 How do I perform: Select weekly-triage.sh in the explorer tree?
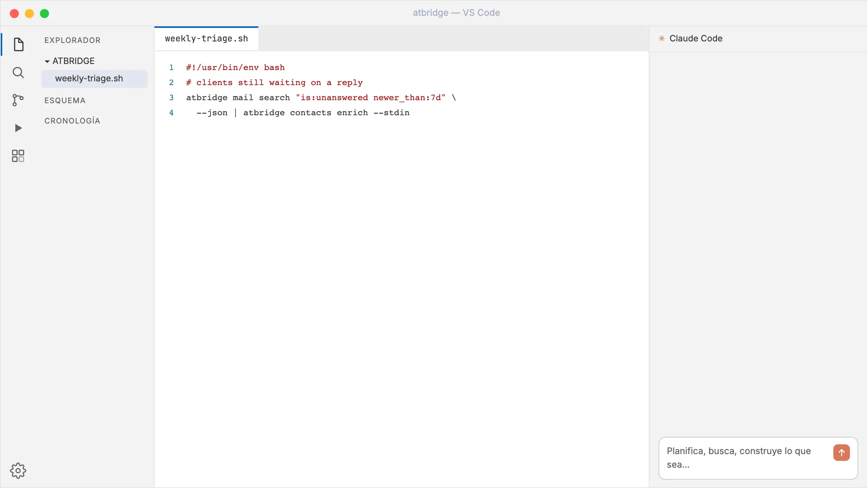point(95,78)
